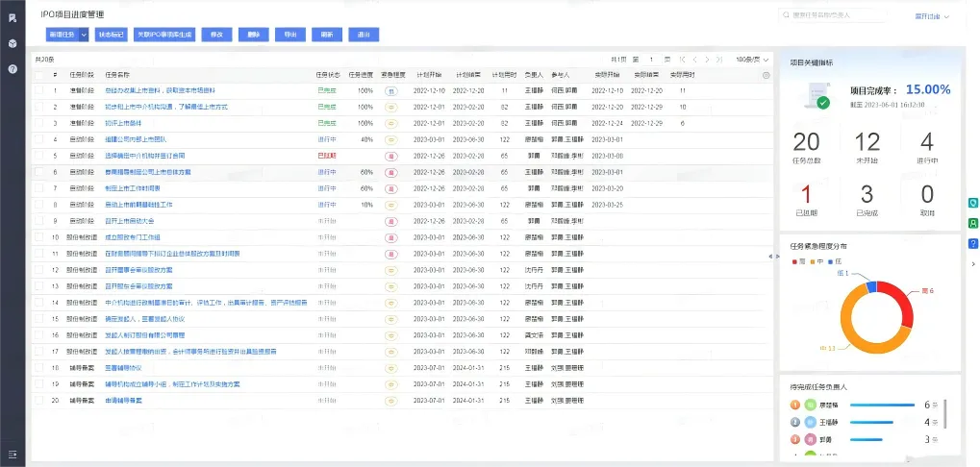Viewport: 980px width, 467px height.
Task: Open table column settings gear icon
Action: click(766, 74)
